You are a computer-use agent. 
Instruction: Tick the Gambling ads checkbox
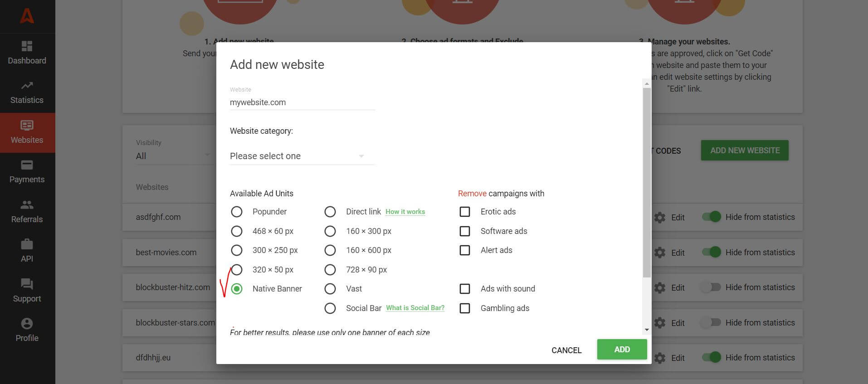[x=465, y=308]
